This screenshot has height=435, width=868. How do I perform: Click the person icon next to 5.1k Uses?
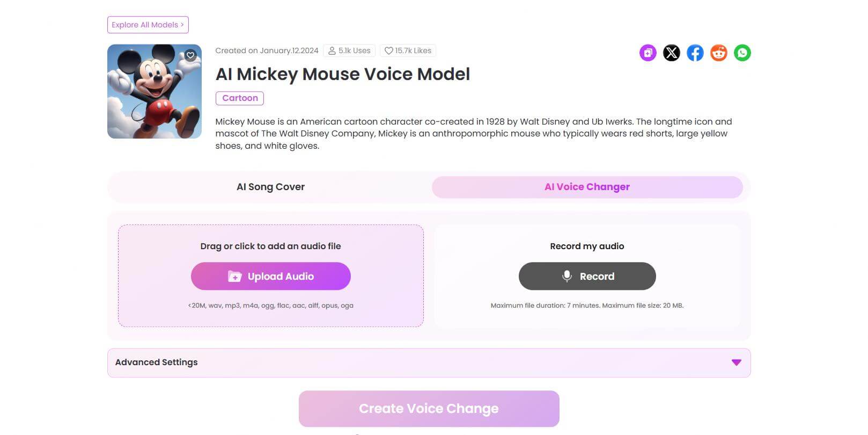point(332,50)
